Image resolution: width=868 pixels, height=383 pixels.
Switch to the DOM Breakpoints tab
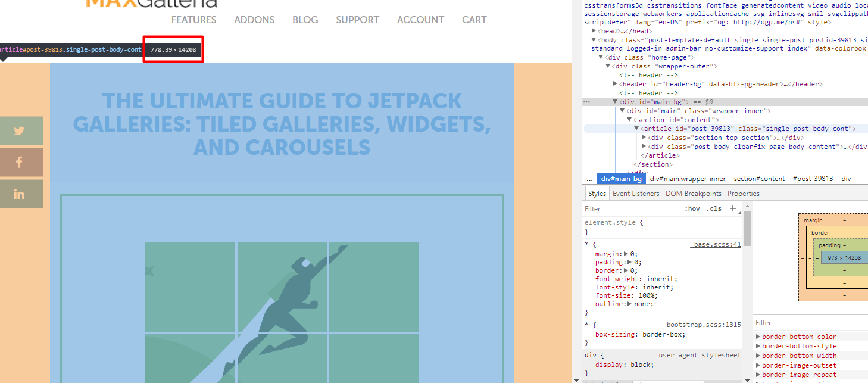[694, 193]
